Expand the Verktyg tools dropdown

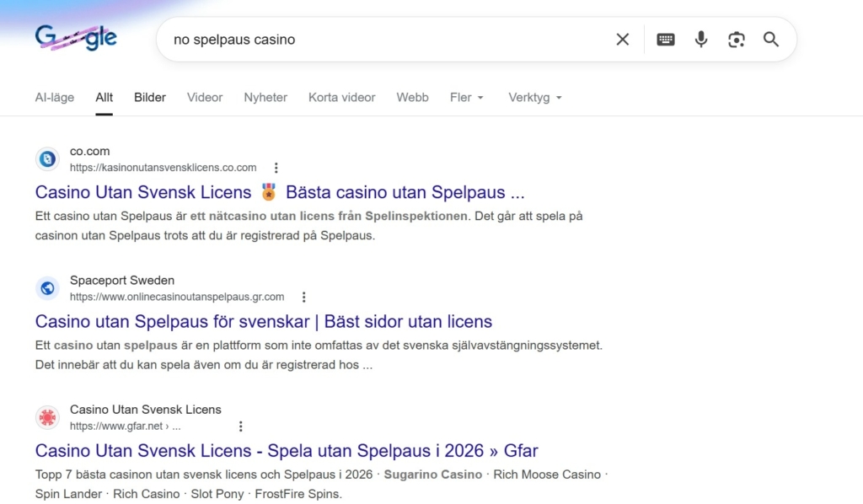coord(534,98)
